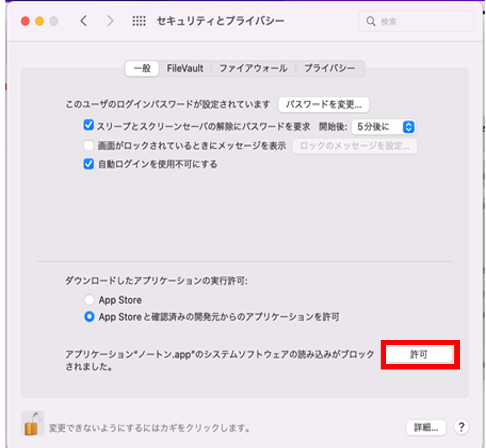Switch to the FileVault tab
The width and height of the screenshot is (486, 448).
[x=185, y=68]
